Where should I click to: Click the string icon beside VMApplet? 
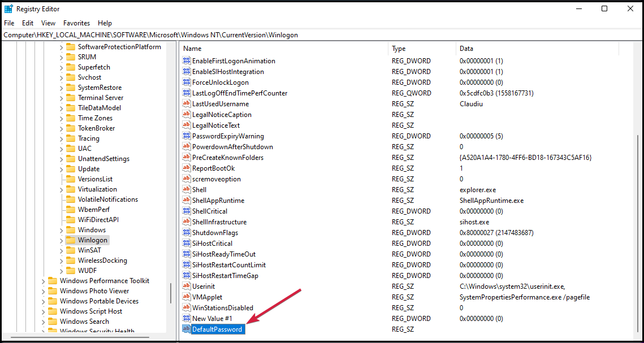tap(187, 297)
